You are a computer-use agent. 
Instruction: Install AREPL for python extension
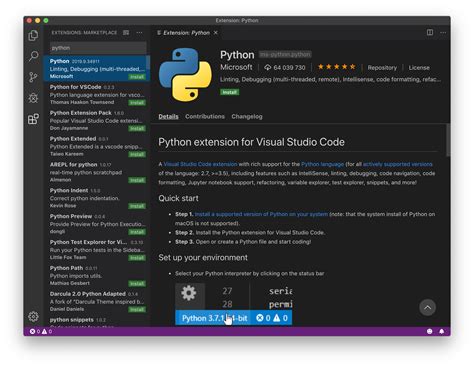click(137, 180)
